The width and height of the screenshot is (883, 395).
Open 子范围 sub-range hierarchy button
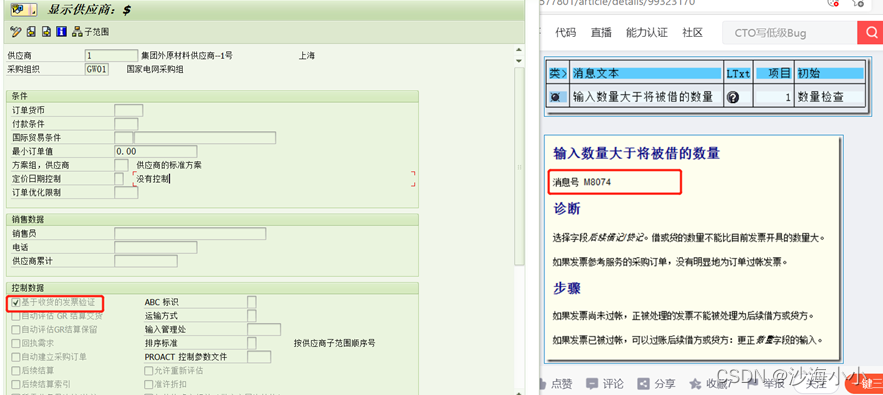point(91,32)
